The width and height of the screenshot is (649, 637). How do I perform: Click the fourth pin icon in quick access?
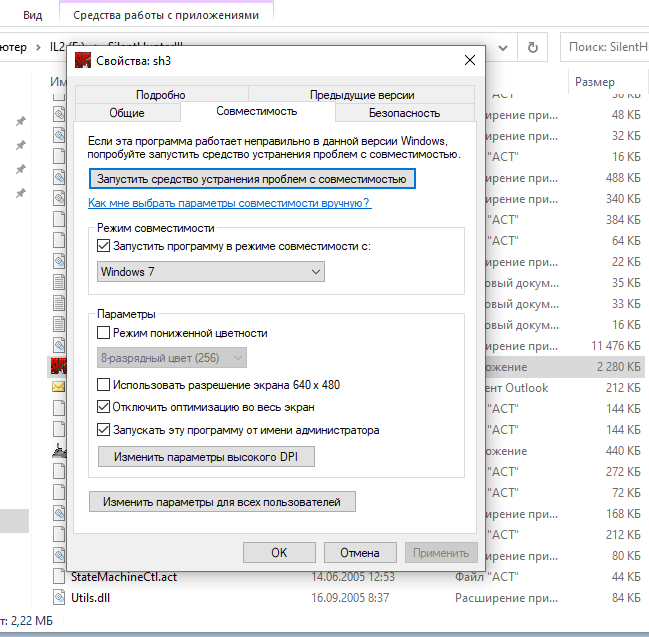coord(20,193)
